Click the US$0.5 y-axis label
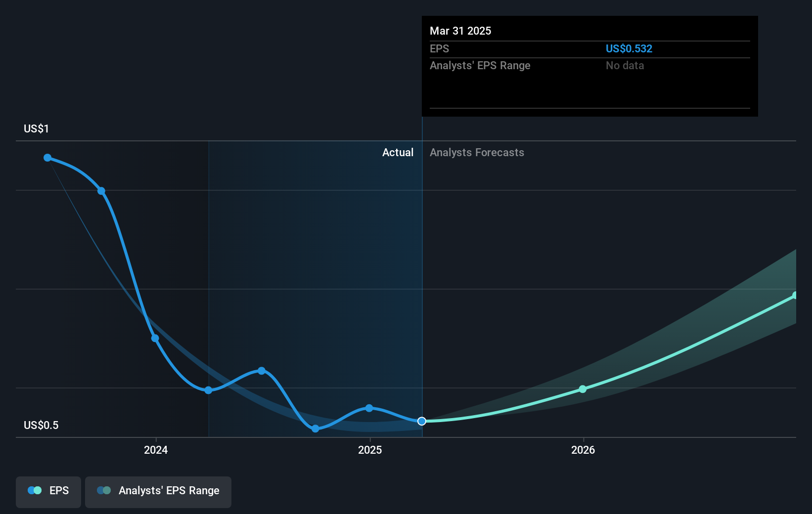The image size is (812, 514). 41,425
